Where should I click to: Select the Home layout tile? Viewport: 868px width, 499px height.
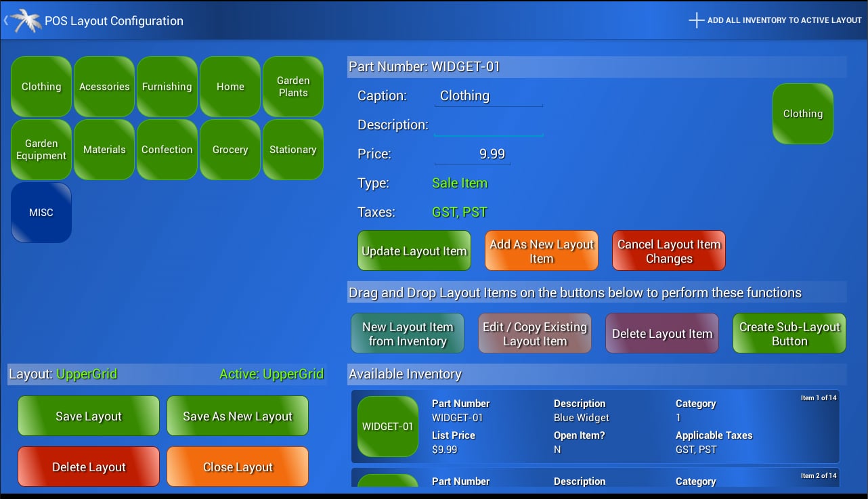[x=230, y=87]
